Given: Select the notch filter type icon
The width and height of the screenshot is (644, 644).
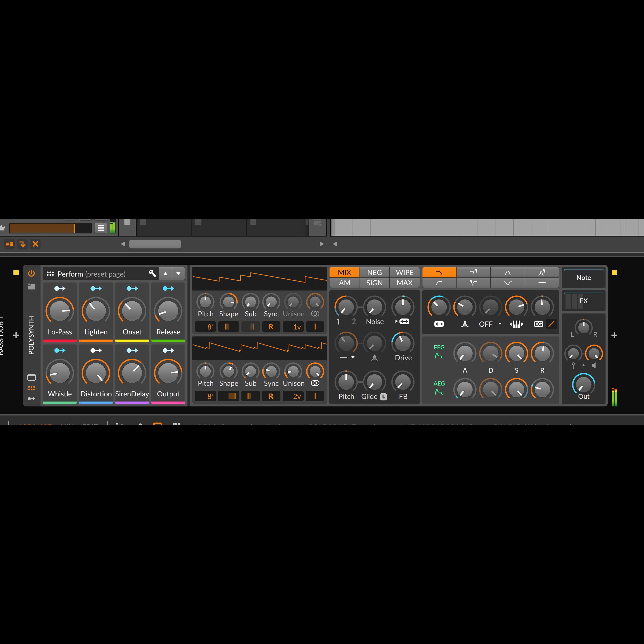Looking at the screenshot, I should coord(508,283).
